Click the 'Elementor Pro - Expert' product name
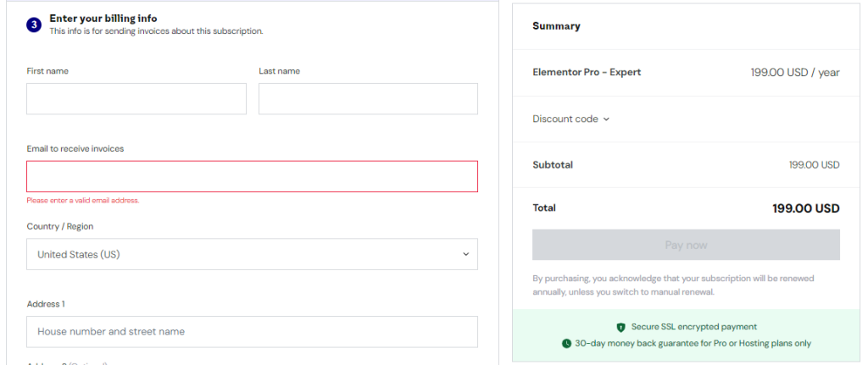The width and height of the screenshot is (868, 365). (587, 73)
